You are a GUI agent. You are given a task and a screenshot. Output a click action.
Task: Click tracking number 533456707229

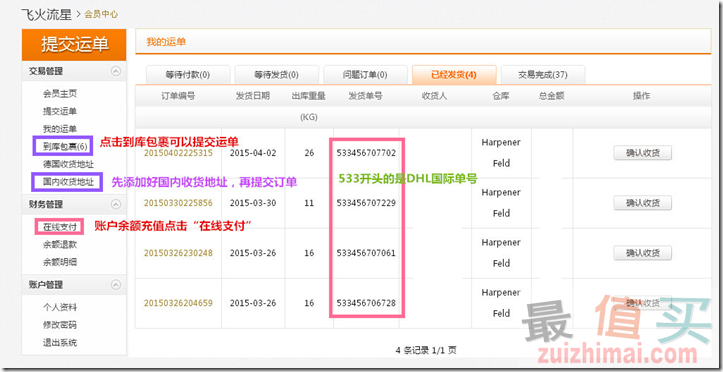click(366, 203)
